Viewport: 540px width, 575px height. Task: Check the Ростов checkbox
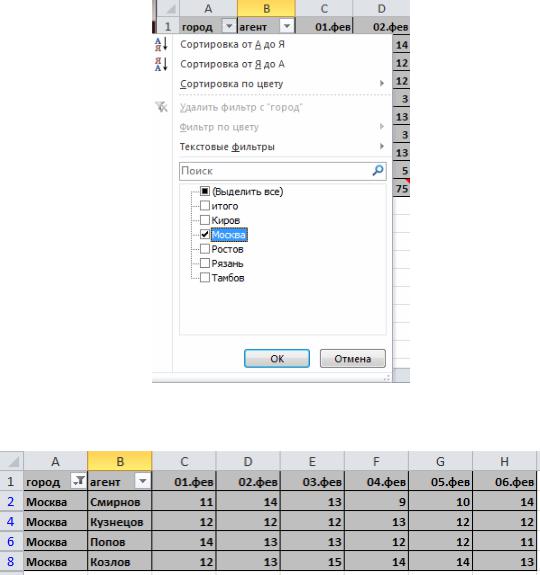pyautogui.click(x=205, y=249)
